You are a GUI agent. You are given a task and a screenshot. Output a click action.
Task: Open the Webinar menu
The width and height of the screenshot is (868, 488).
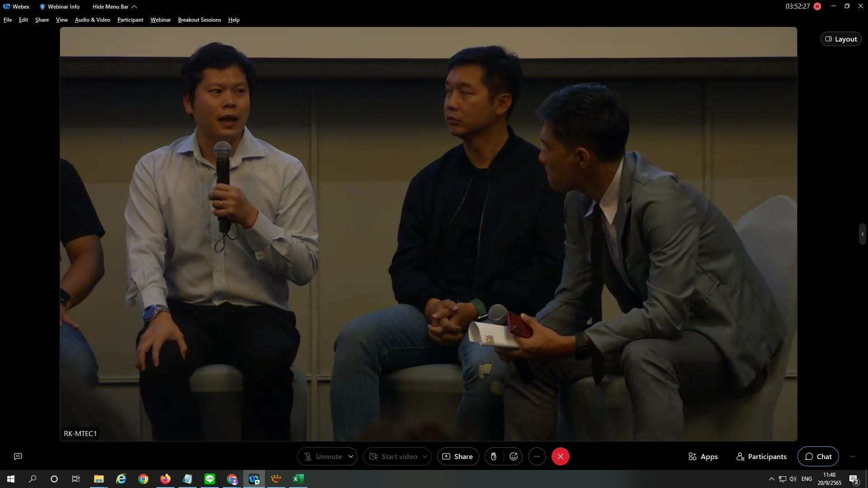click(160, 20)
